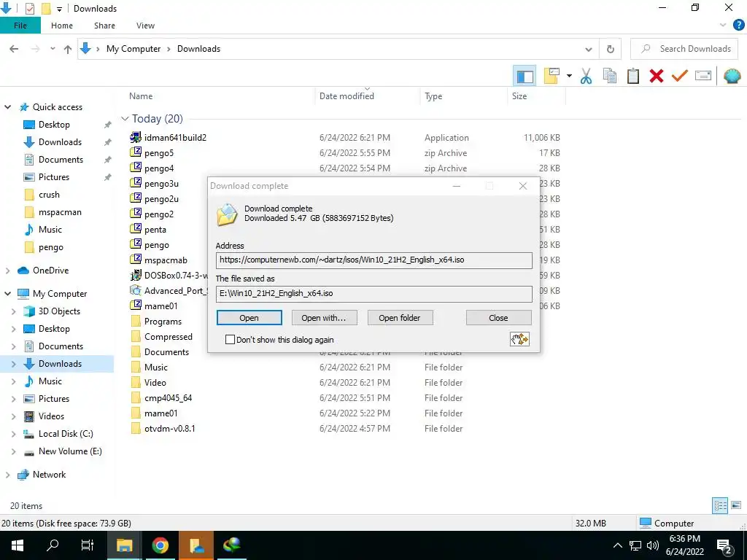Screen dimensions: 747x560
Task: Click the Classic Shell seashell icon
Action: pos(732,76)
